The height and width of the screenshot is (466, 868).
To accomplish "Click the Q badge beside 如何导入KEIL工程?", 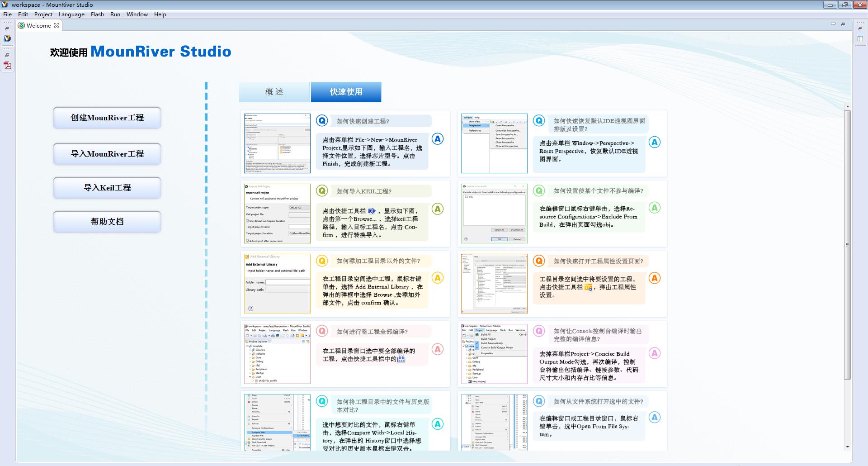I will (322, 191).
